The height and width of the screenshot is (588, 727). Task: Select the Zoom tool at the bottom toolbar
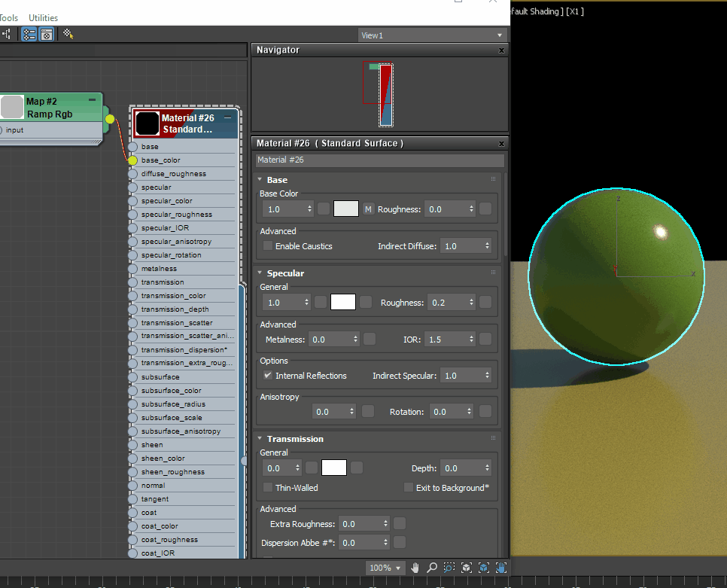[x=431, y=568]
